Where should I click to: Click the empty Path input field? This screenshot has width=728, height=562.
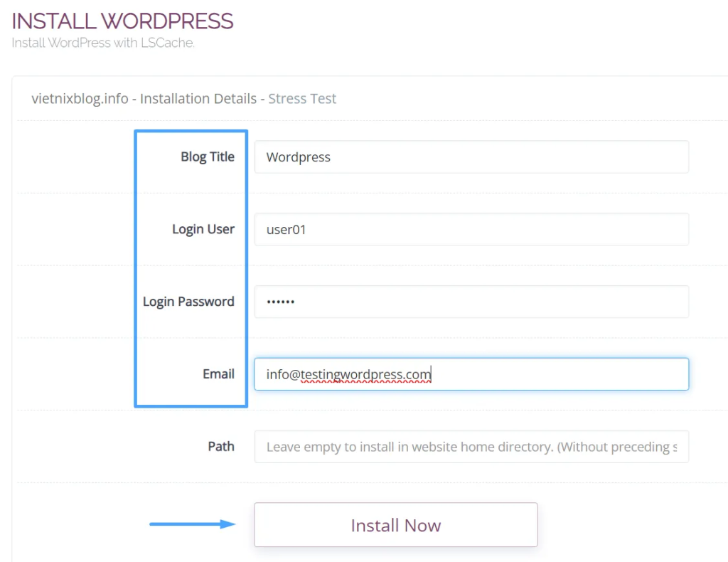coord(471,447)
